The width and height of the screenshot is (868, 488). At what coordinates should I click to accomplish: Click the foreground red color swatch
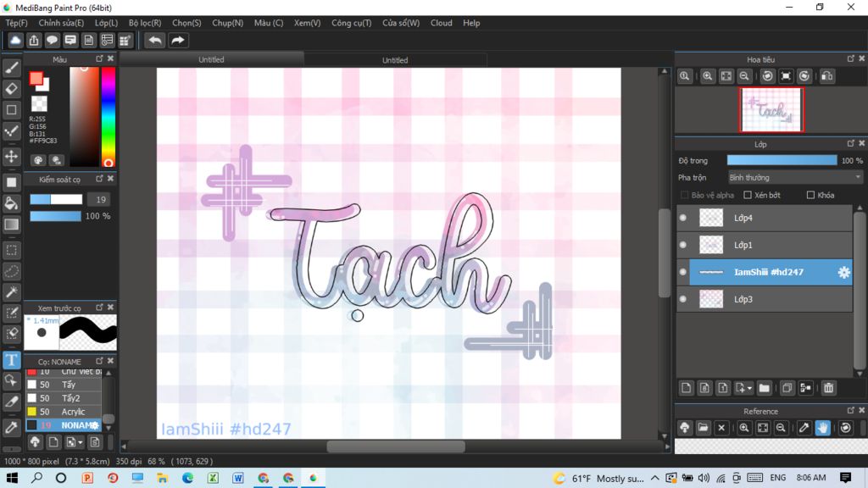[x=36, y=79]
